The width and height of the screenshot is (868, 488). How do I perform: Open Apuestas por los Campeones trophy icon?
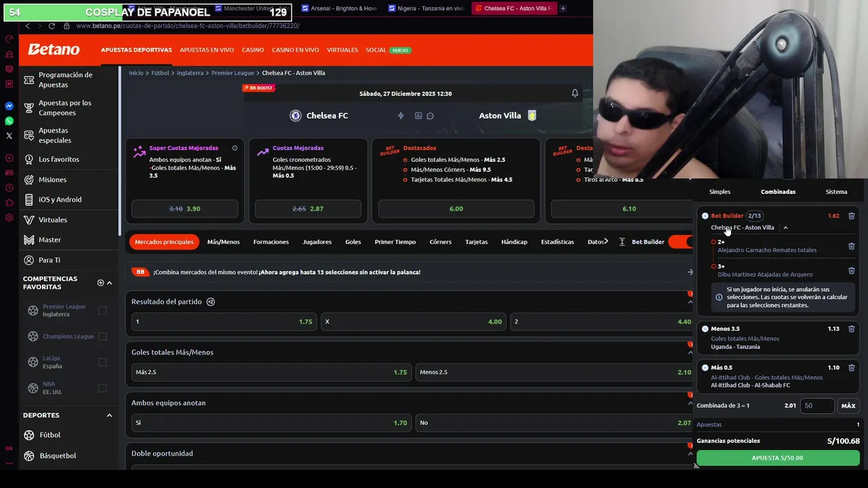[29, 108]
